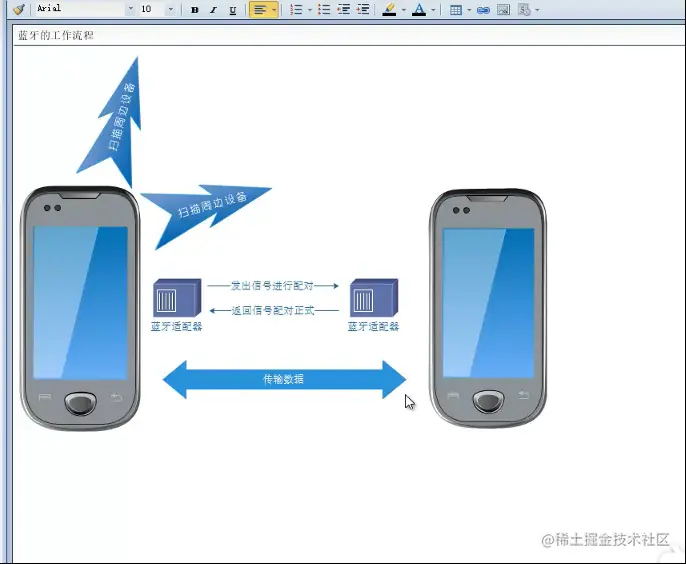Click the left 蓝牙适配器 caption text
Image resolution: width=686 pixels, height=564 pixels.
coord(177,326)
